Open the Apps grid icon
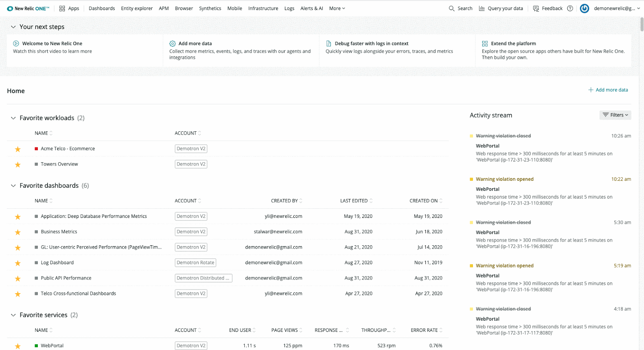This screenshot has width=644, height=350. pos(62,8)
